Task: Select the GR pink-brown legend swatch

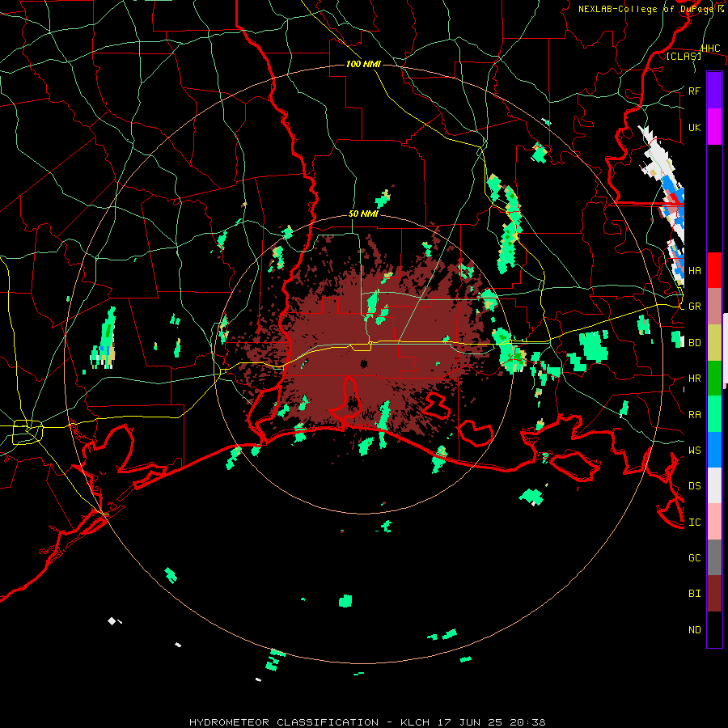Action: 714,307
